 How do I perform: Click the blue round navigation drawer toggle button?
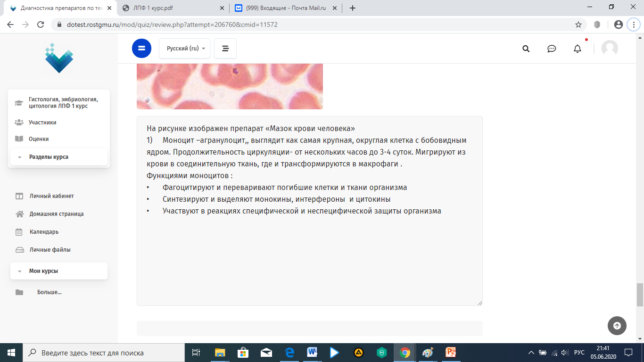[142, 48]
